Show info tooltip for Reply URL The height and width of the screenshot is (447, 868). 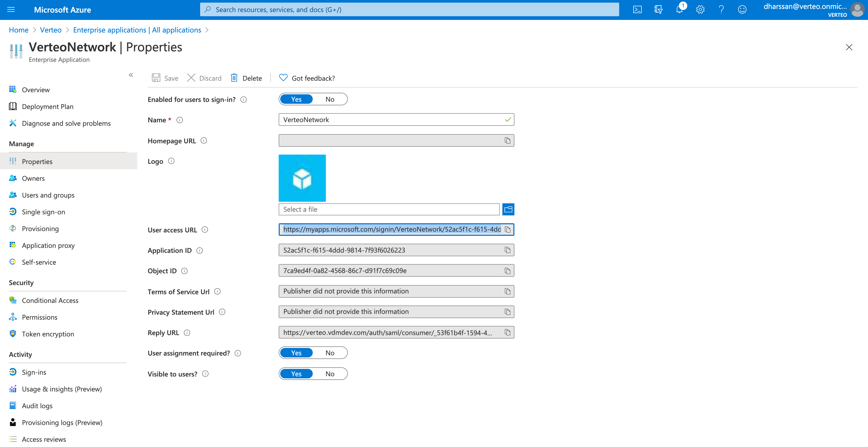(187, 333)
